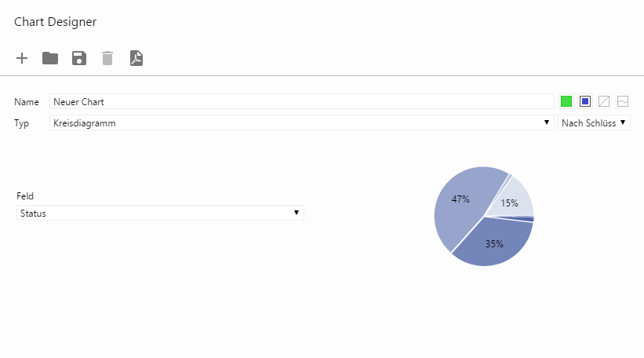Open the Feld dropdown set to Status

click(160, 213)
